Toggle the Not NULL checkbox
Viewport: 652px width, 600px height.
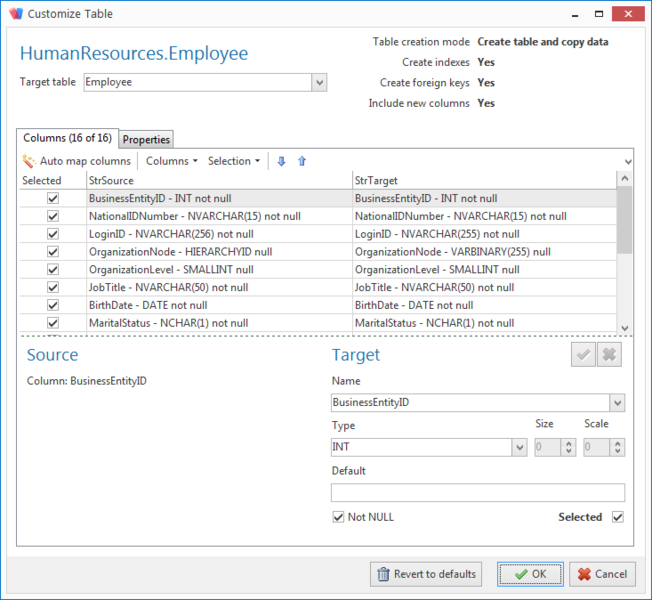(338, 517)
